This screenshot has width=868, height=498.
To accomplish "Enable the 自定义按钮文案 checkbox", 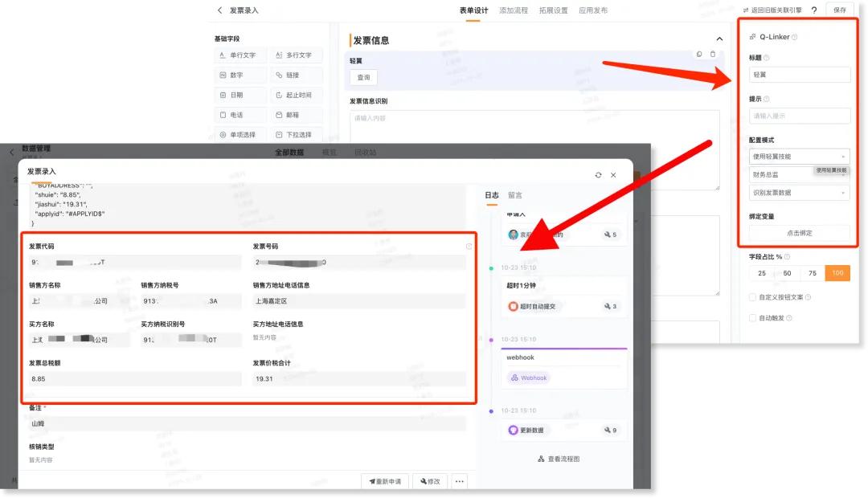I will [752, 297].
